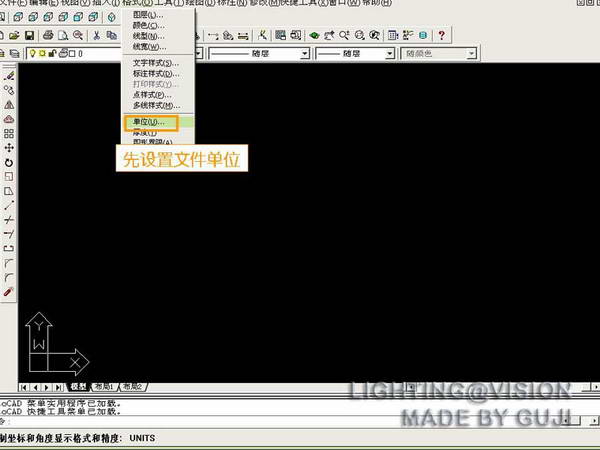The height and width of the screenshot is (450, 600).
Task: Select the Mirror tool
Action: tap(9, 105)
